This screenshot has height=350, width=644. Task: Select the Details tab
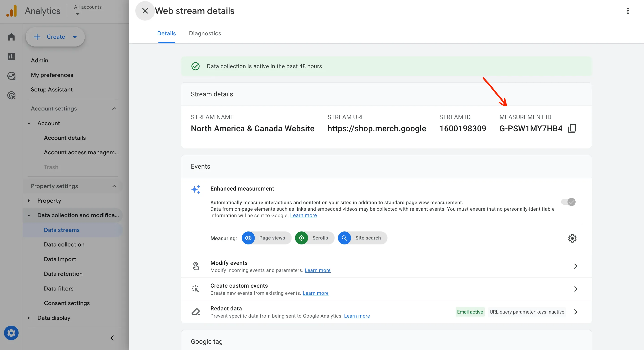coord(166,34)
